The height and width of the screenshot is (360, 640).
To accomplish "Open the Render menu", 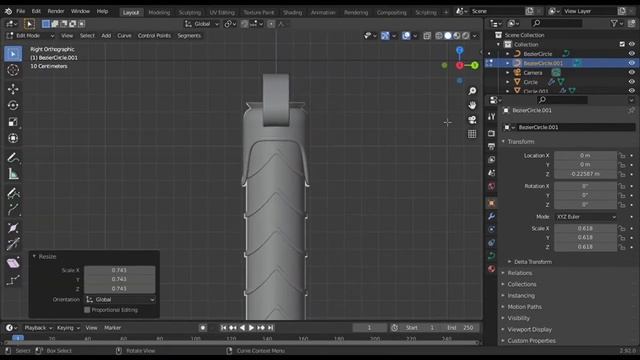I will point(56,11).
